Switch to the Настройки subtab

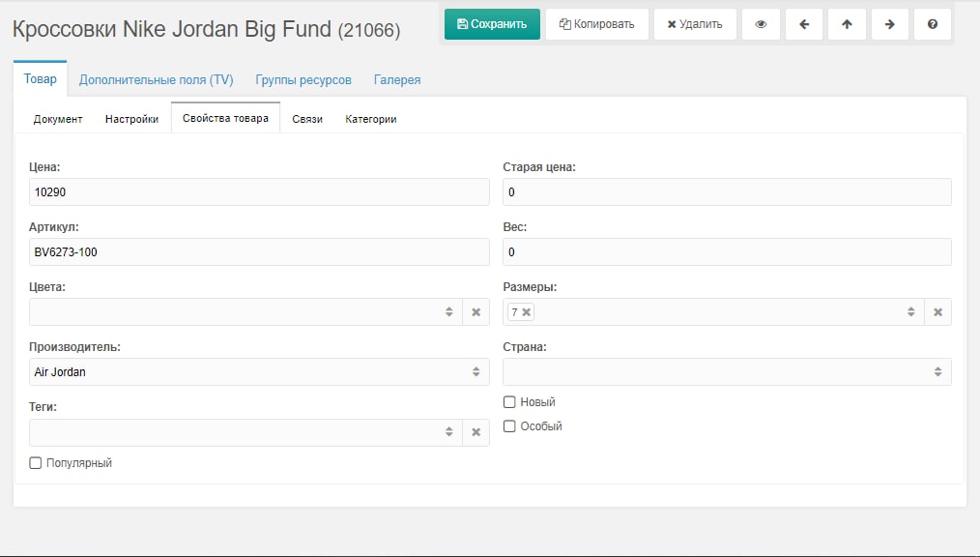click(131, 119)
